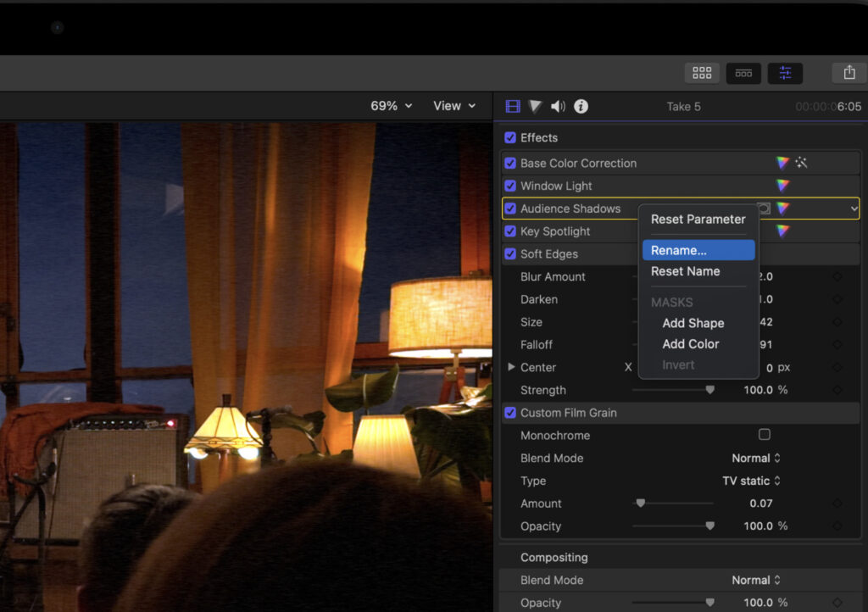Open the color inspector triangle icon
This screenshot has height=612, width=868.
pos(535,106)
